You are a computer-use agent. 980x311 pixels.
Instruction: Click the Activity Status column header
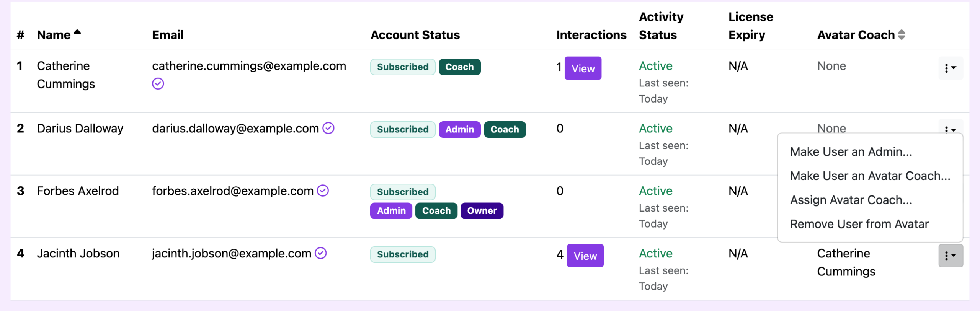point(661,26)
